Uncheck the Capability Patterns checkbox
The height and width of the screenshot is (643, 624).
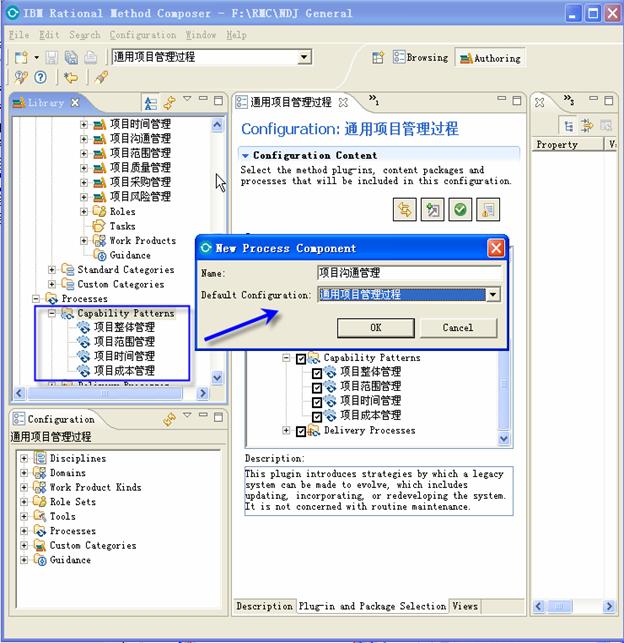click(301, 359)
